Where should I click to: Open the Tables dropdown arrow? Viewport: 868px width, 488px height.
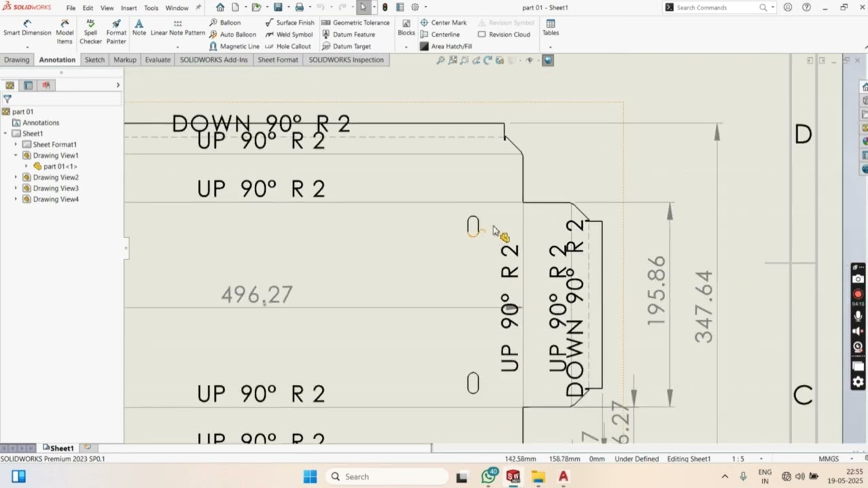(x=551, y=47)
